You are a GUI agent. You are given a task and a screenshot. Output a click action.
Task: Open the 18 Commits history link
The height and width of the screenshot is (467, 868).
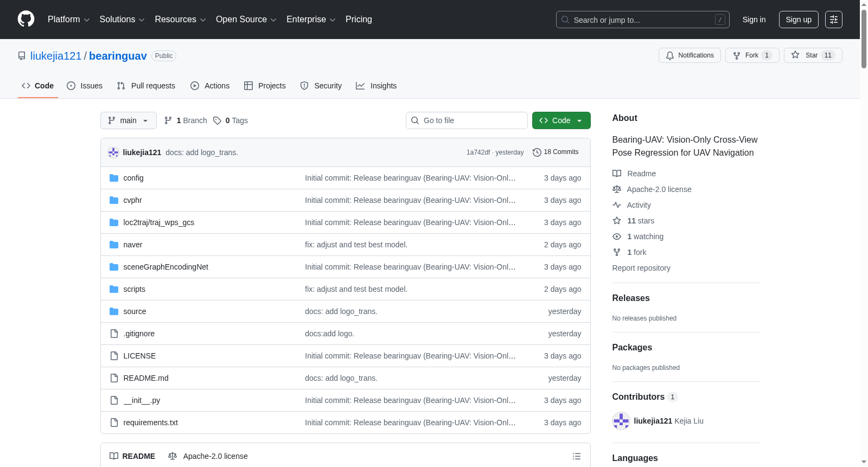tap(556, 152)
